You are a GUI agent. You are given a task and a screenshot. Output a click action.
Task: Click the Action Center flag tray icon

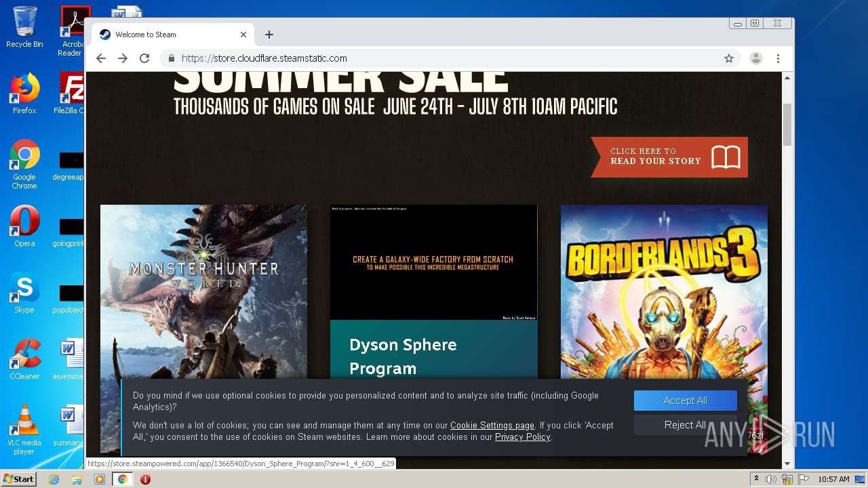point(804,479)
